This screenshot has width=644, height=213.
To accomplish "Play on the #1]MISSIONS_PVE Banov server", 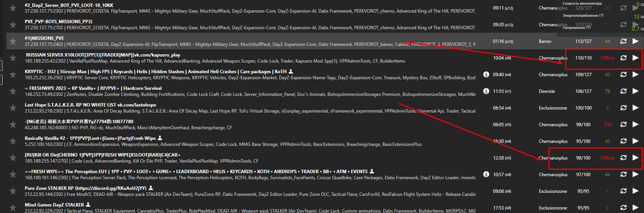I will [635, 41].
